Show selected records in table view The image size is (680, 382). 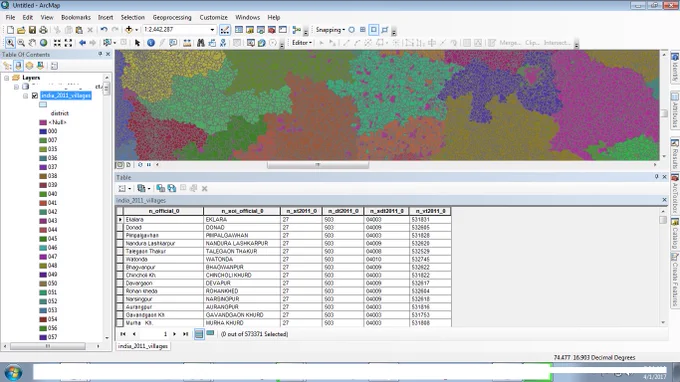(x=210, y=334)
